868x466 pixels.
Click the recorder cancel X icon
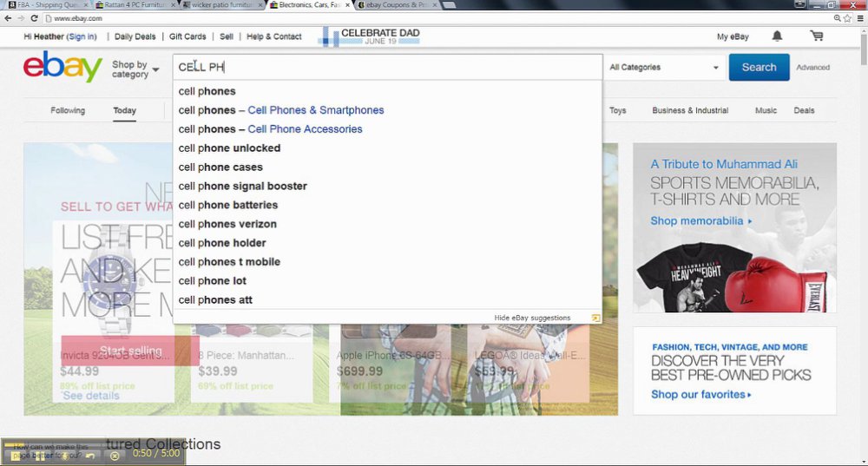pyautogui.click(x=115, y=456)
